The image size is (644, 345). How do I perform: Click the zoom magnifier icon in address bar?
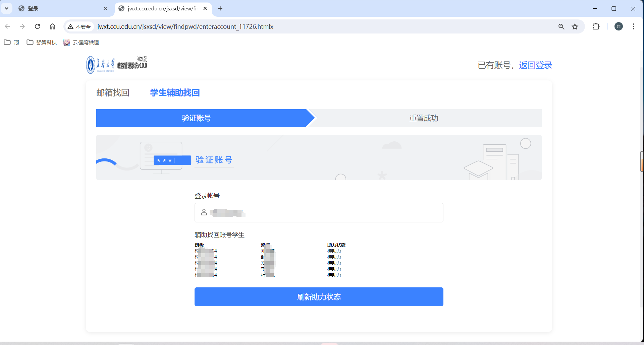pyautogui.click(x=561, y=26)
